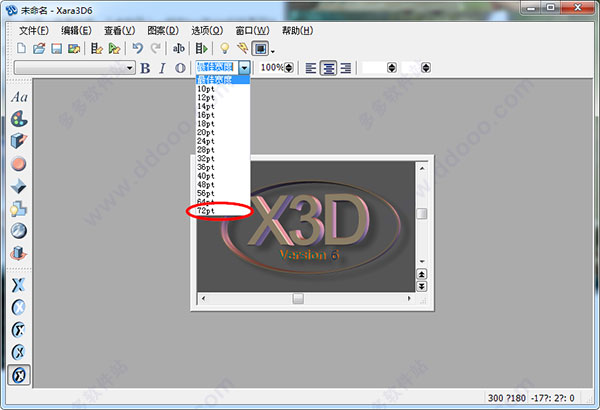
Task: Open a file with the folder icon
Action: [x=39, y=49]
